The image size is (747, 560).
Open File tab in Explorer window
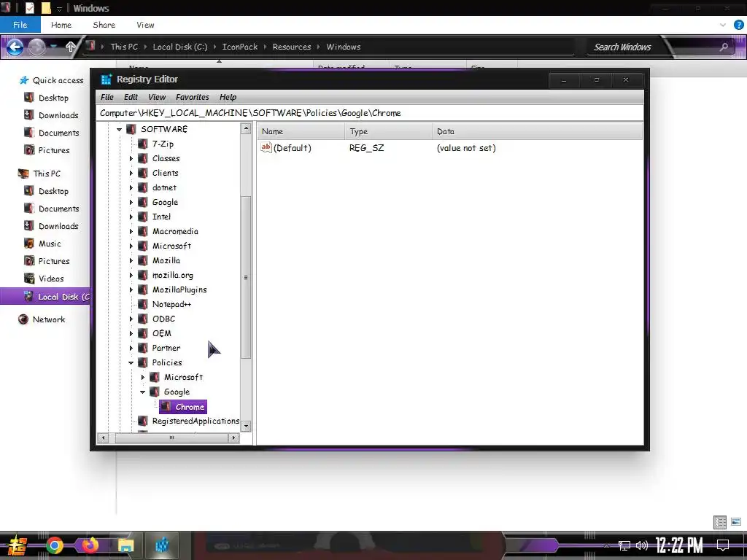[x=20, y=25]
